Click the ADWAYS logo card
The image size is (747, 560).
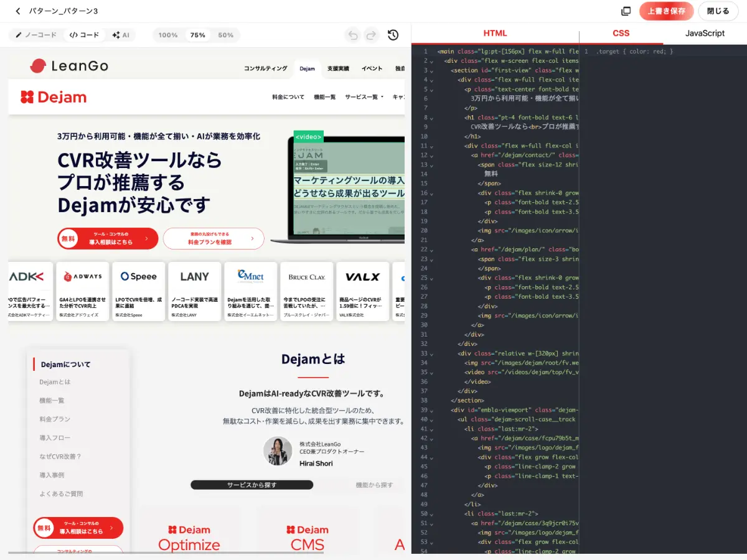pyautogui.click(x=83, y=291)
